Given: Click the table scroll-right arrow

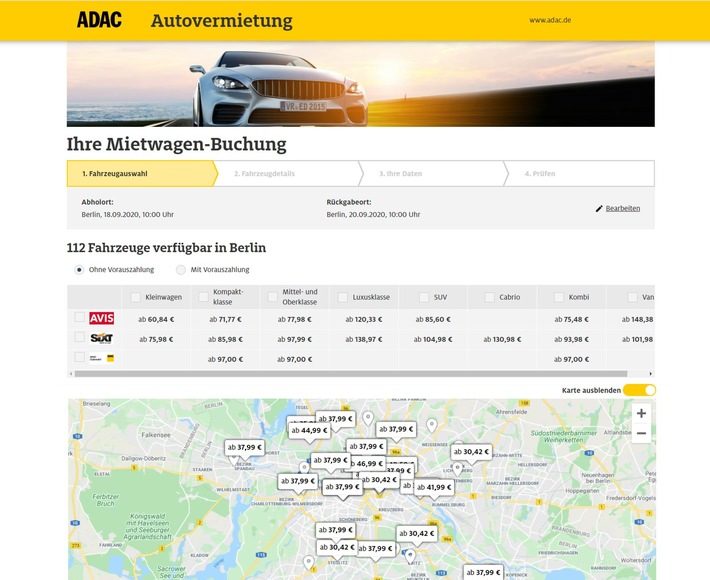Looking at the screenshot, I should pos(651,374).
